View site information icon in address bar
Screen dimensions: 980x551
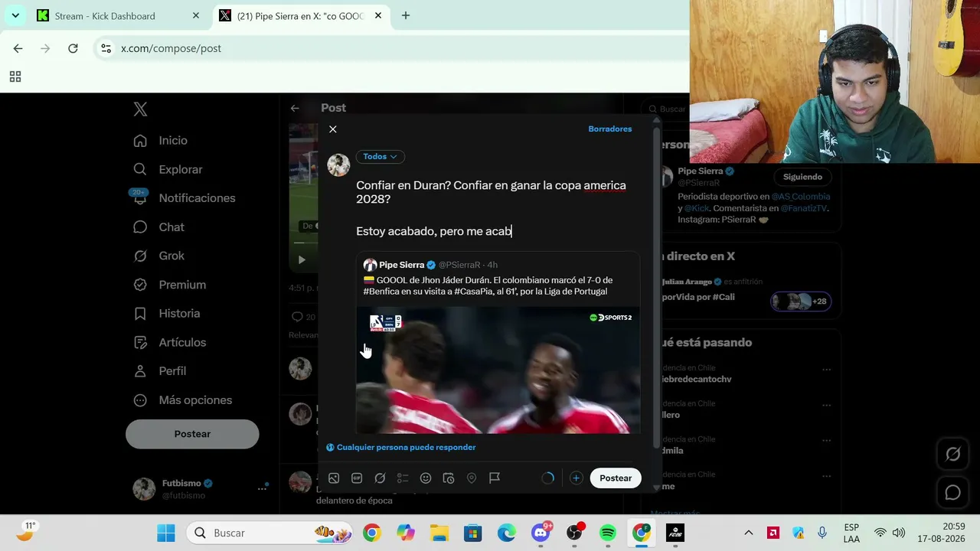pos(106,48)
